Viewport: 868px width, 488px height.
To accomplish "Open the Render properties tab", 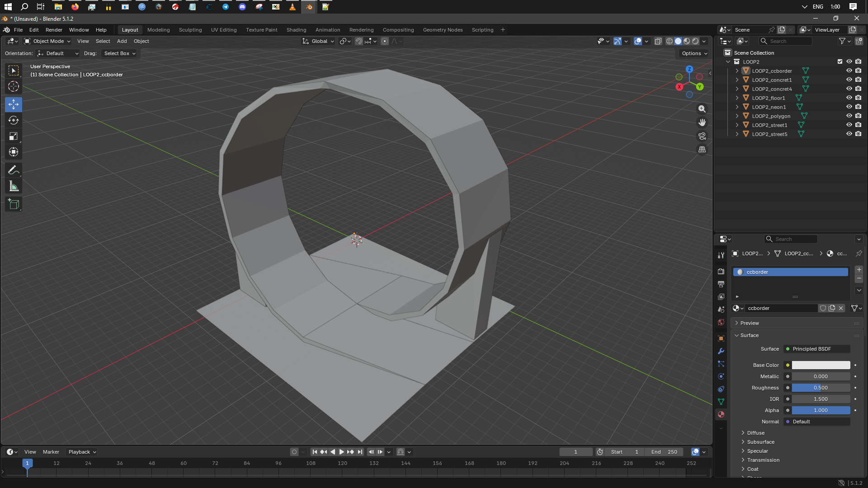I will click(x=721, y=272).
